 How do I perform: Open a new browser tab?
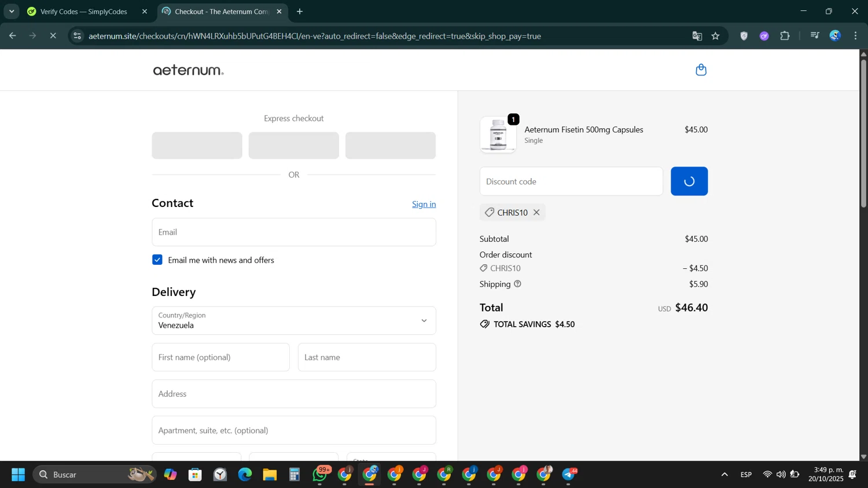(x=300, y=12)
